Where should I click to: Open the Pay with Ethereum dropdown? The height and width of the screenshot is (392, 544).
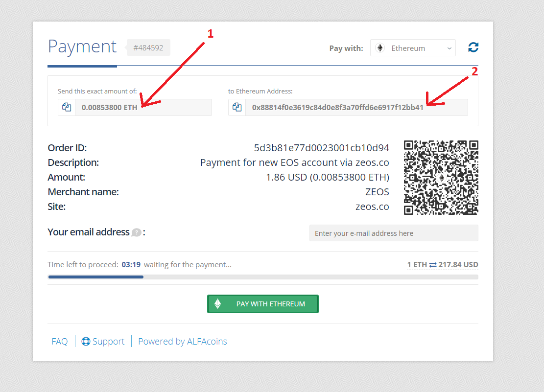click(413, 48)
